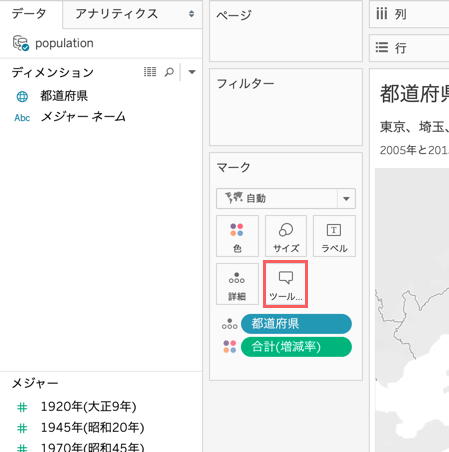Click the 行 rows shelf icon
This screenshot has height=452, width=449.
click(x=382, y=48)
